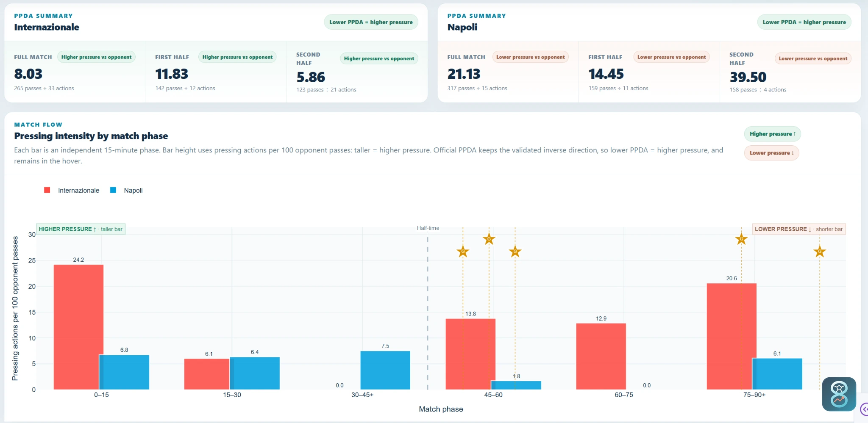Click Napoli full match PPDA value 21.13

pos(464,74)
